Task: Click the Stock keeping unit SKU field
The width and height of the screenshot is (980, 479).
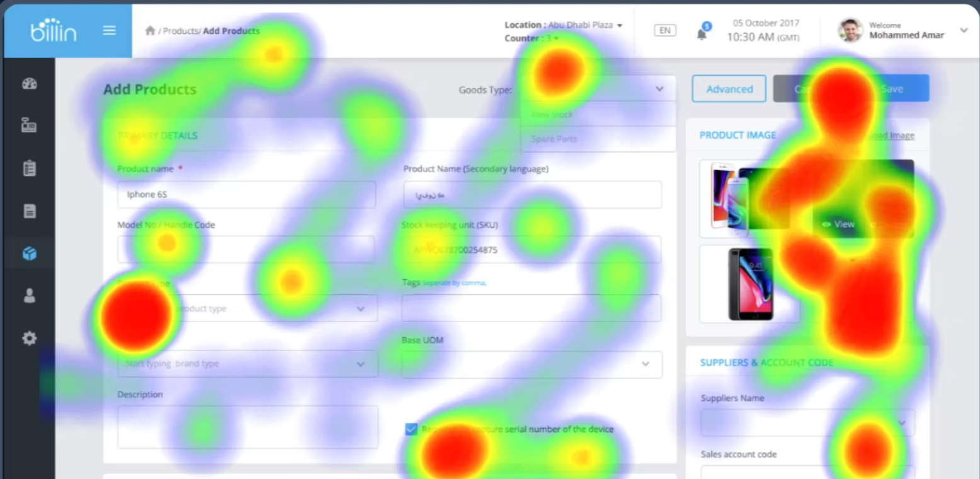Action: (x=532, y=250)
